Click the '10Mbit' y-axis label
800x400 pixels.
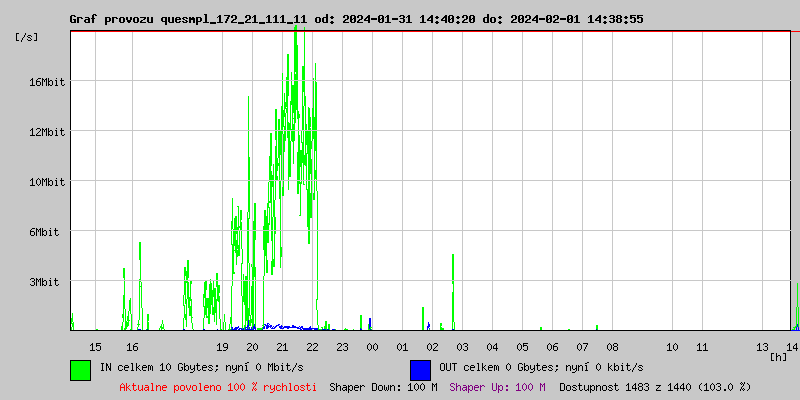point(47,182)
